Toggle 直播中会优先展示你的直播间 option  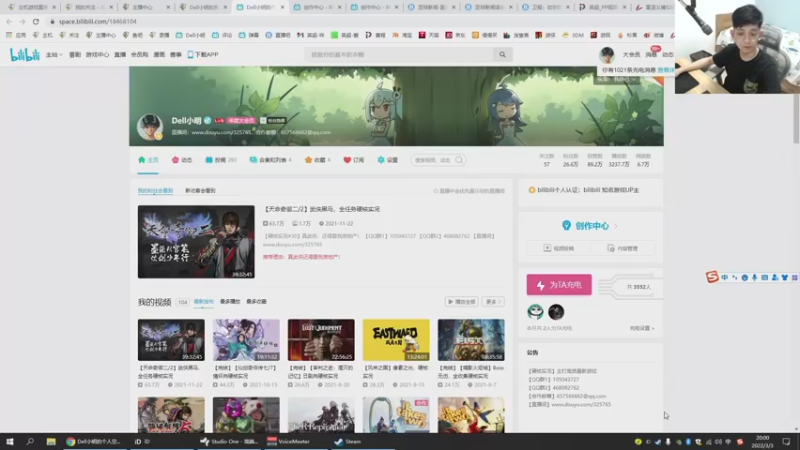click(x=469, y=191)
